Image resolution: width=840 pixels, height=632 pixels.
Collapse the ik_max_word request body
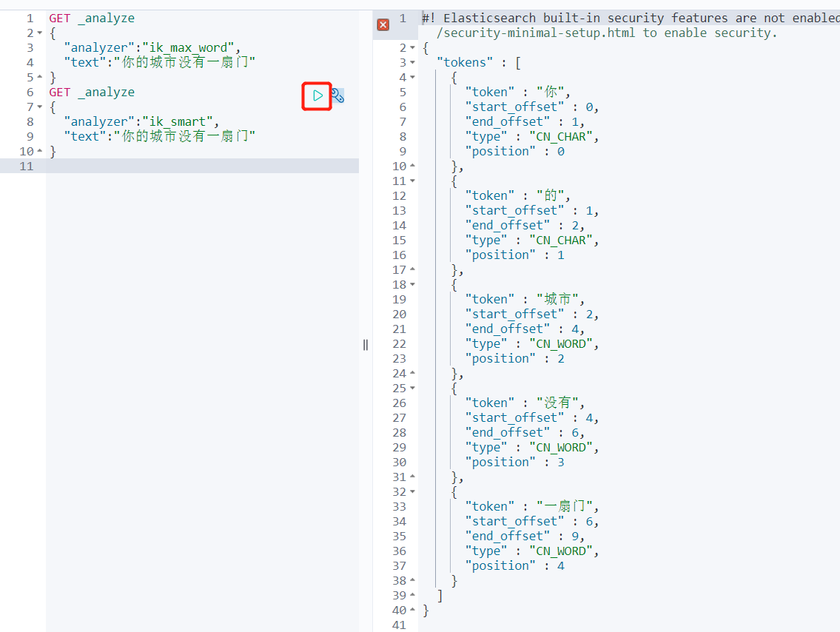(39, 33)
